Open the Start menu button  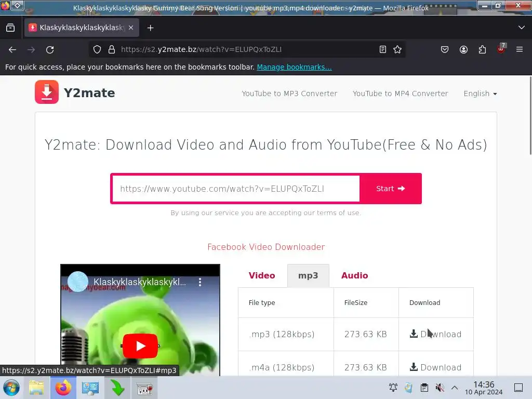coord(11,388)
